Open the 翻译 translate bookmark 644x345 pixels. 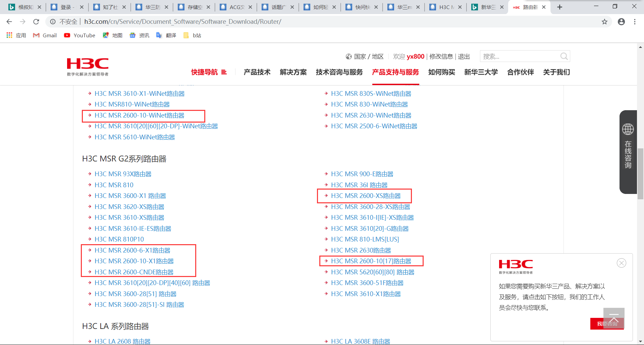coord(166,35)
